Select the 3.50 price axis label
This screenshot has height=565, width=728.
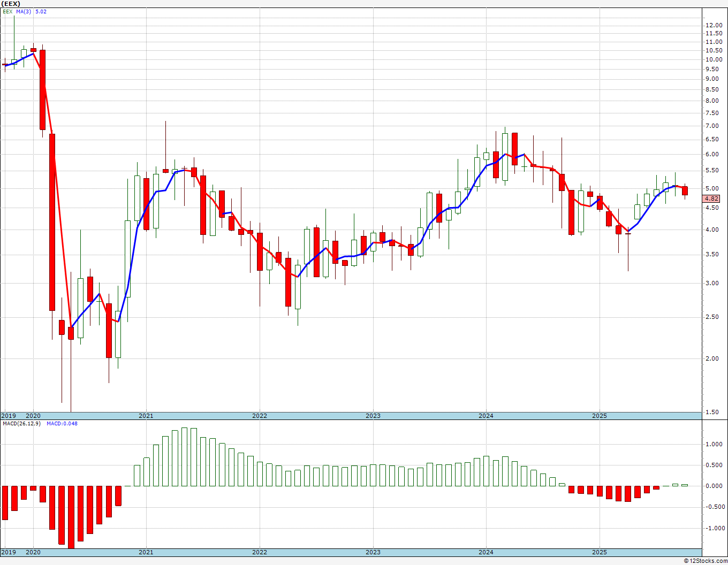(713, 255)
